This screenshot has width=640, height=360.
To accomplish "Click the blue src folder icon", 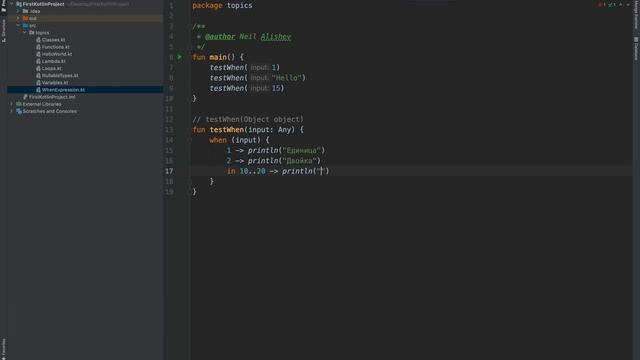I will coord(25,26).
